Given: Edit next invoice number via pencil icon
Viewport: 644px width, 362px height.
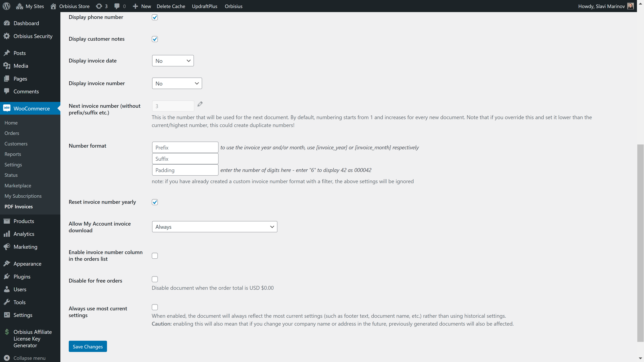Looking at the screenshot, I should 200,104.
